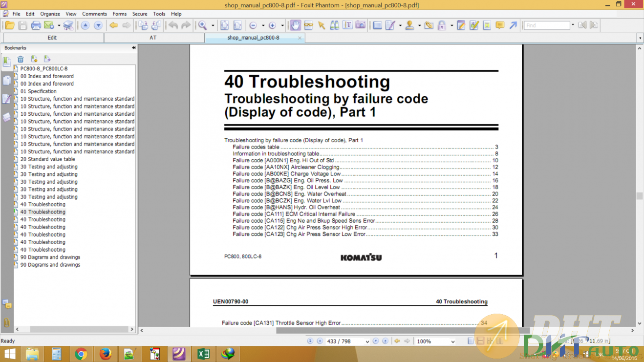The height and width of the screenshot is (362, 644).
Task: Open Firefox from the Windows taskbar
Action: coord(106,354)
